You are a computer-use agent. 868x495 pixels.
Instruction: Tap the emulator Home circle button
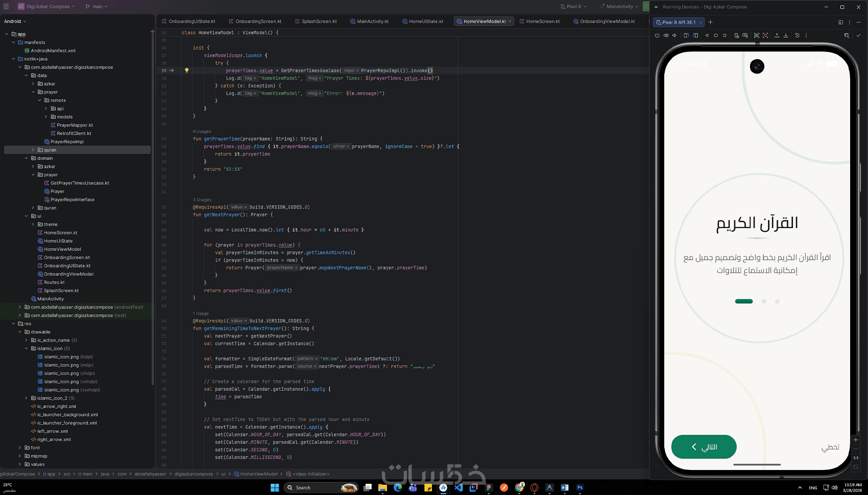[x=716, y=36]
